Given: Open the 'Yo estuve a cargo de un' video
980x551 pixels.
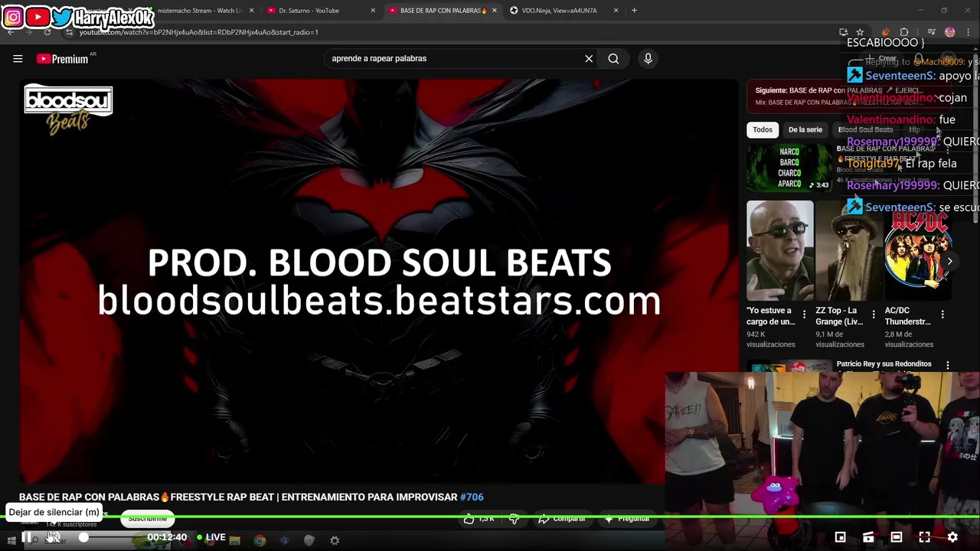Looking at the screenshot, I should [x=780, y=250].
